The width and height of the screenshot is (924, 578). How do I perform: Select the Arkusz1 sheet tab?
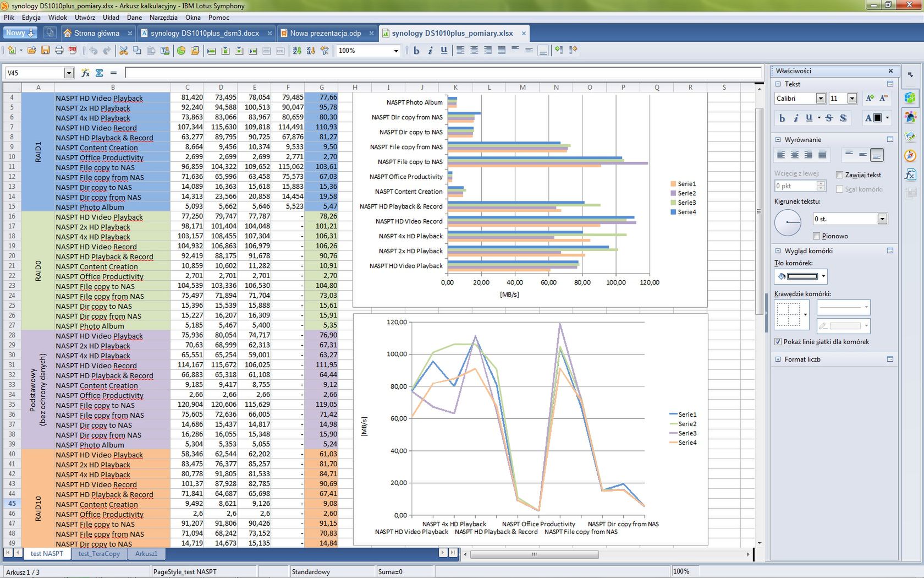click(146, 554)
